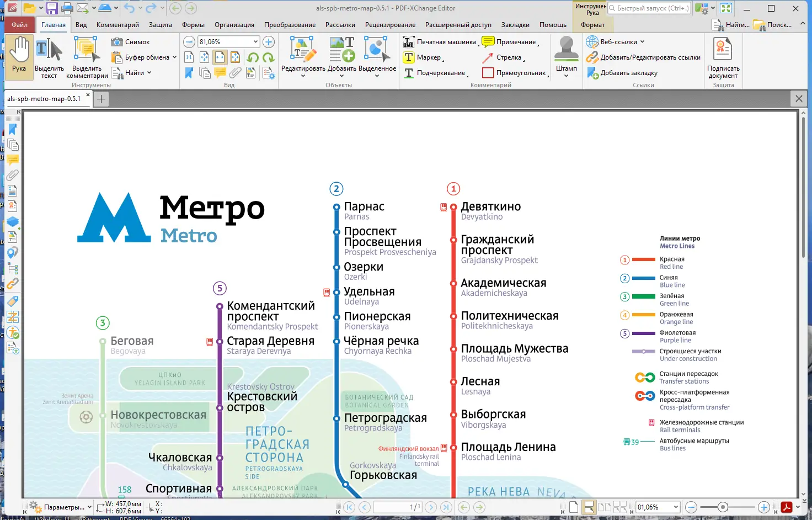The width and height of the screenshot is (812, 520).
Task: Expand Добавить objects dropdown
Action: (x=341, y=76)
